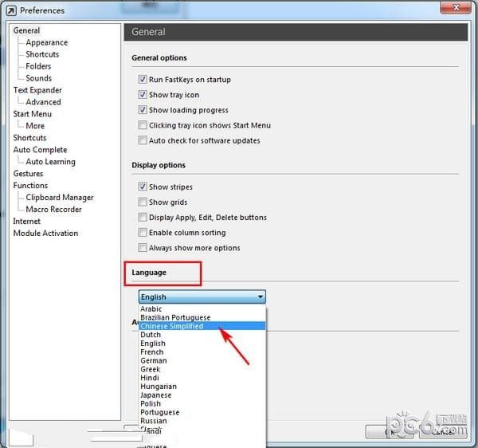This screenshot has width=478, height=448.
Task: Toggle Show loading progress checkbox
Action: pos(143,110)
